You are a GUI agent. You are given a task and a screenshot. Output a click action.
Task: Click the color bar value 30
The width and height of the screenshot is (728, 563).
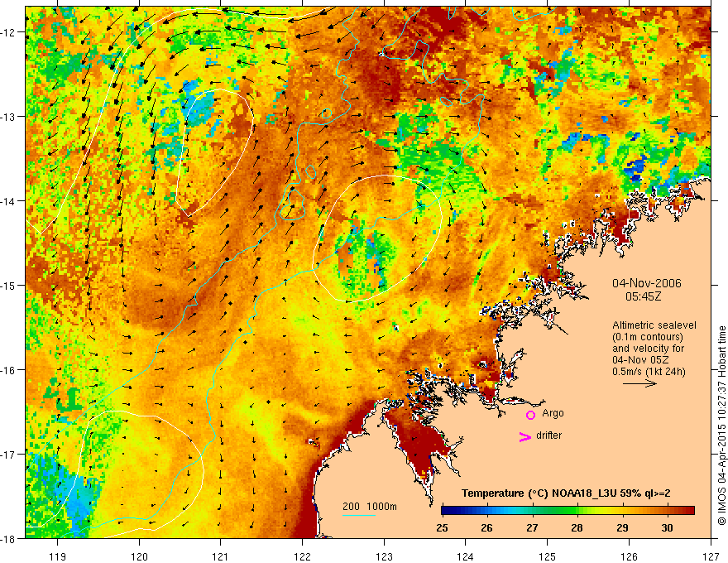(x=667, y=527)
